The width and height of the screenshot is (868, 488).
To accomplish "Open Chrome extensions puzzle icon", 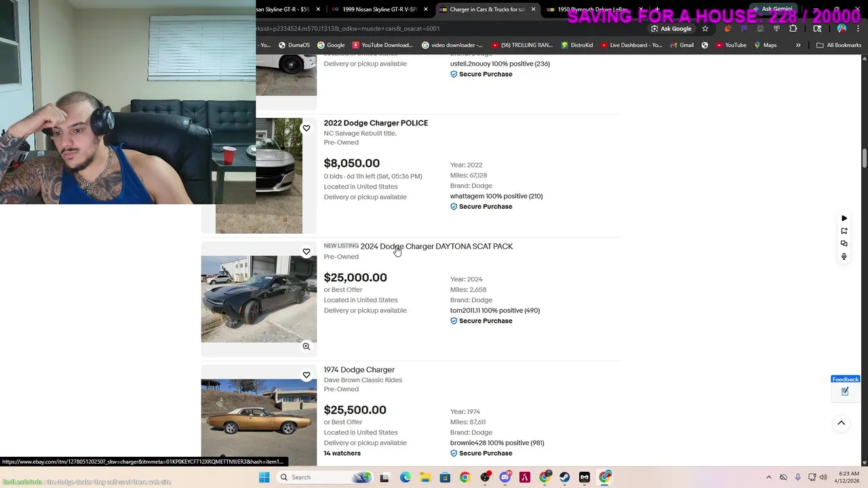I will pos(793,28).
